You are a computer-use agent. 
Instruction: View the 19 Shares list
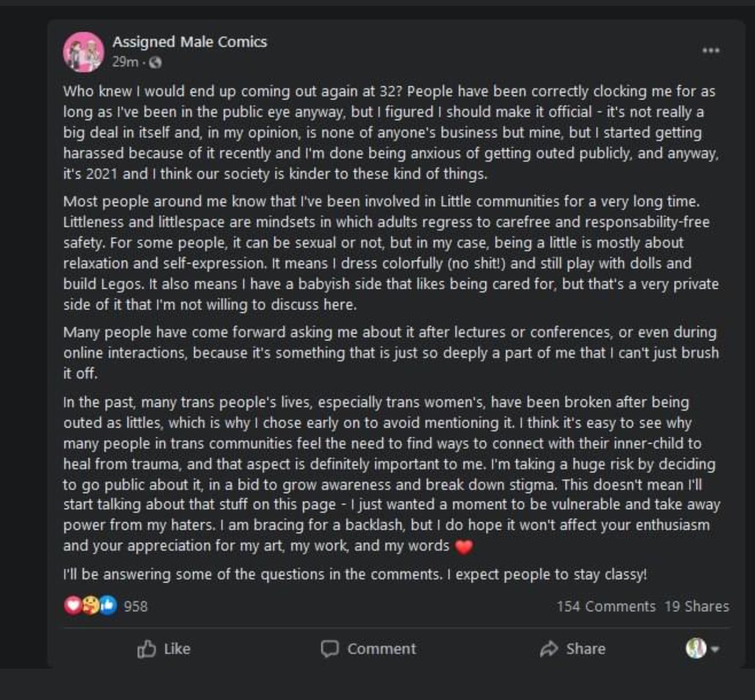click(697, 606)
